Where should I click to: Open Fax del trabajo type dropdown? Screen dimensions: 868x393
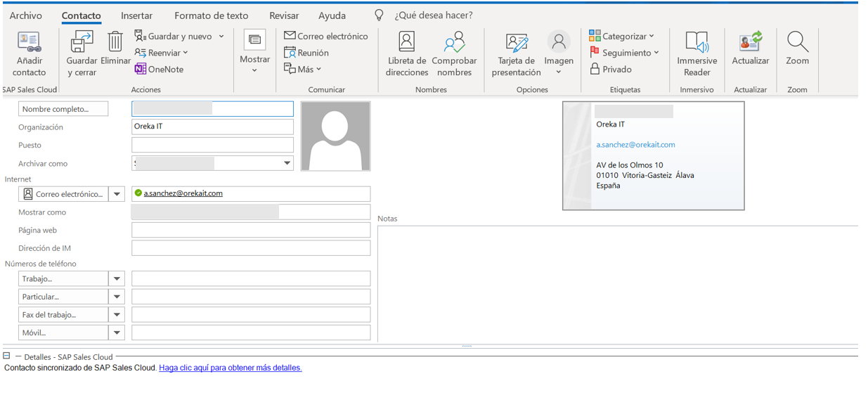pos(117,315)
